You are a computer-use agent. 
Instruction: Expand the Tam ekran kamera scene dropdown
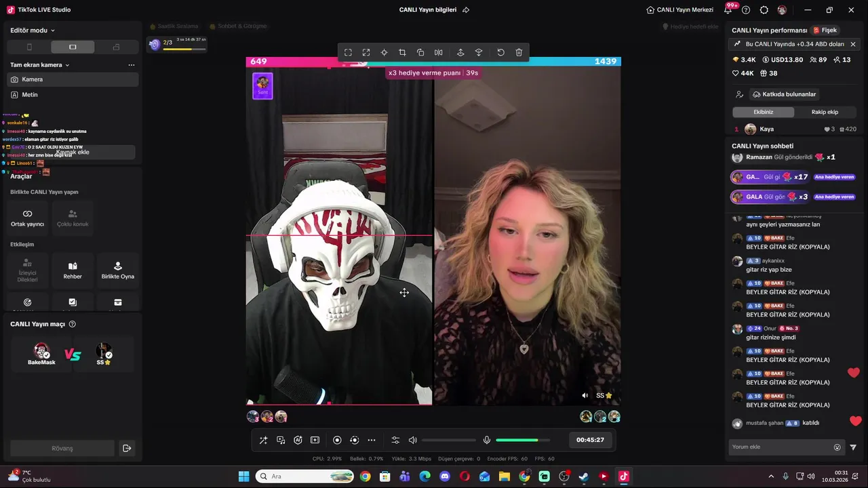click(40, 65)
